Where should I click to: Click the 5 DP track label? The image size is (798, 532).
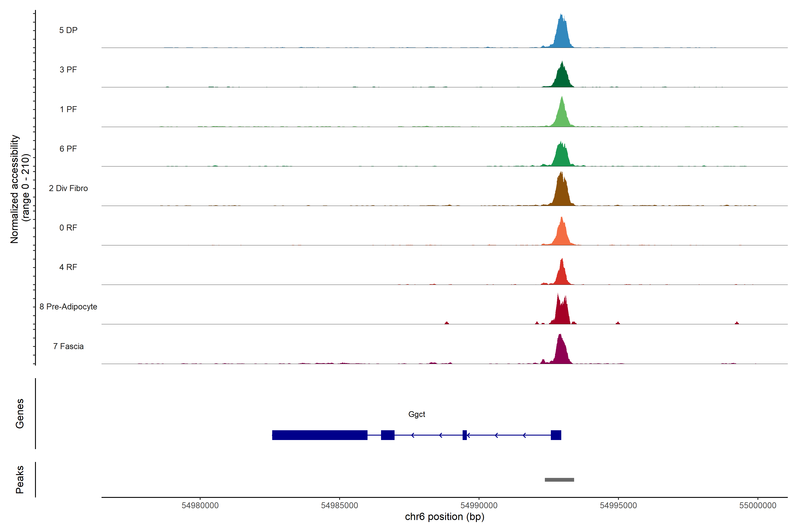coord(68,30)
